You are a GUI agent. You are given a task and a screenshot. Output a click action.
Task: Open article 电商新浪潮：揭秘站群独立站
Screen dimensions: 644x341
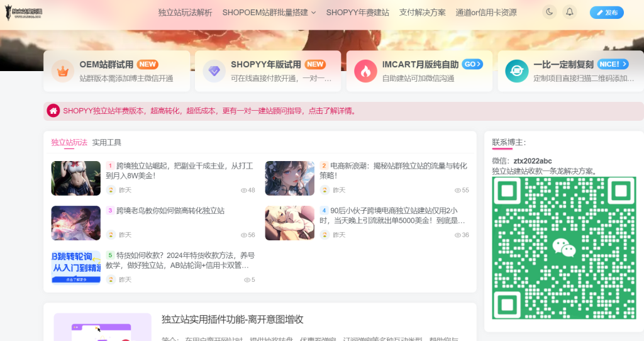click(394, 170)
